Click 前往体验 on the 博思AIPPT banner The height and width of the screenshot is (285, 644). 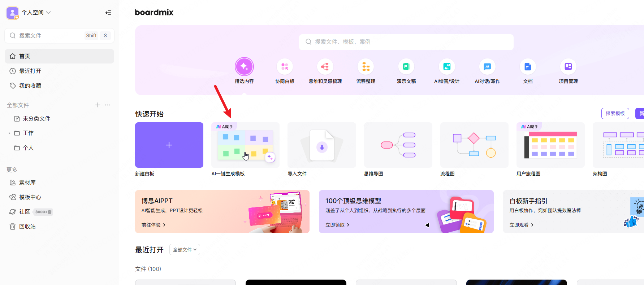click(154, 225)
